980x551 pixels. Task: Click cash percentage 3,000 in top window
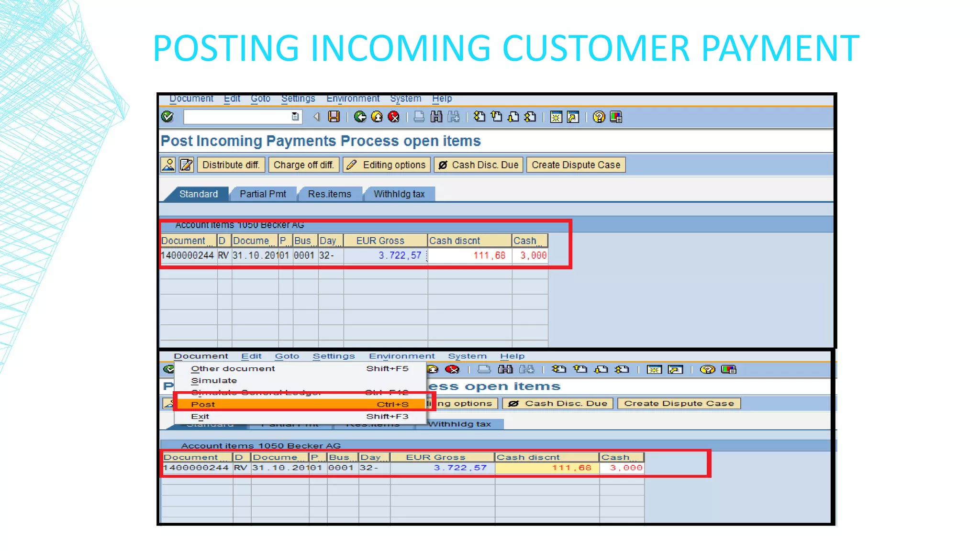(x=530, y=255)
